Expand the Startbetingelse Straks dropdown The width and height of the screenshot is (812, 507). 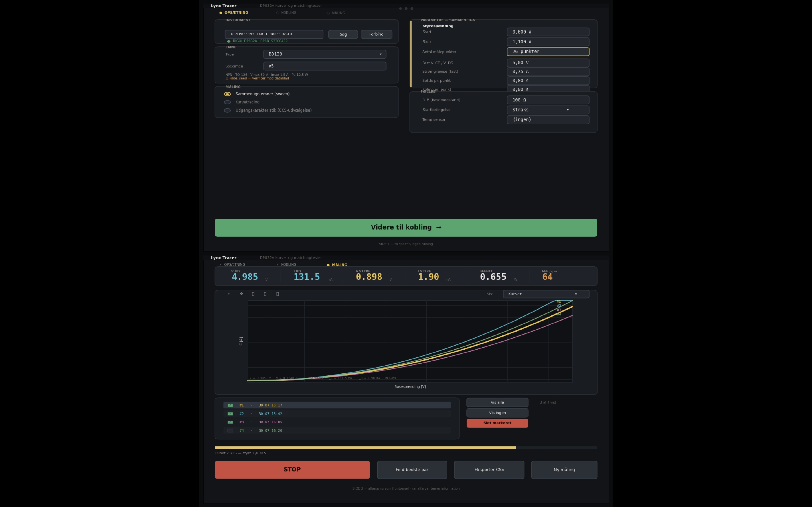click(548, 110)
